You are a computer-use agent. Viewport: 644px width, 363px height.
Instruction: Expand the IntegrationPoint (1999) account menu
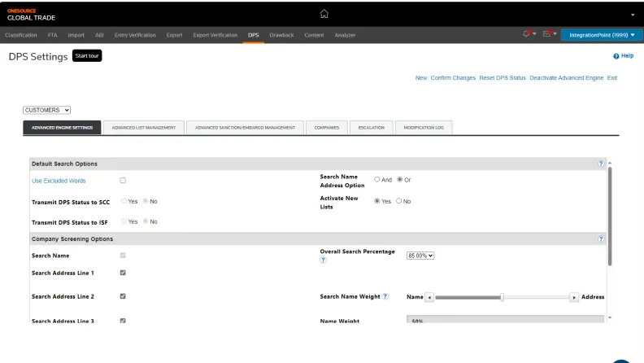tap(601, 35)
